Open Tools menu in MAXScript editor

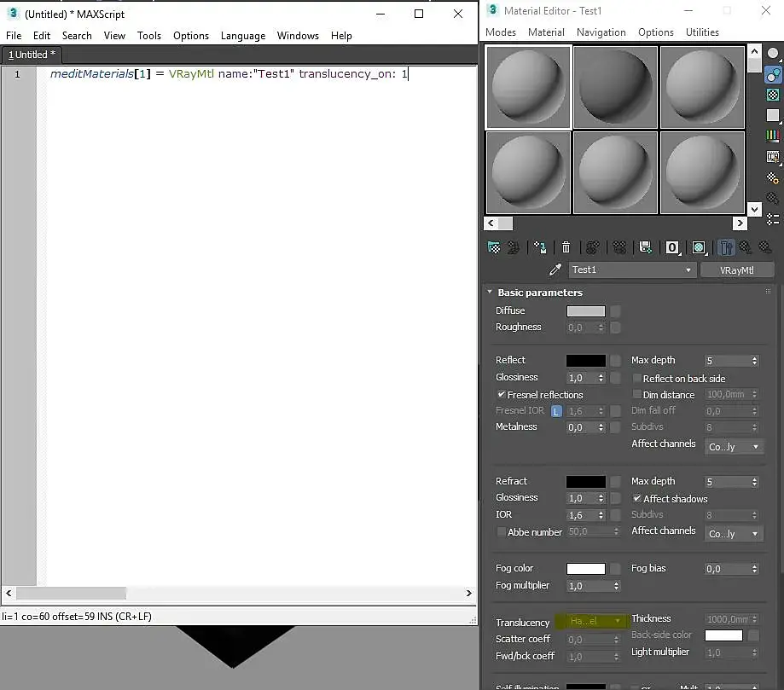pos(149,36)
